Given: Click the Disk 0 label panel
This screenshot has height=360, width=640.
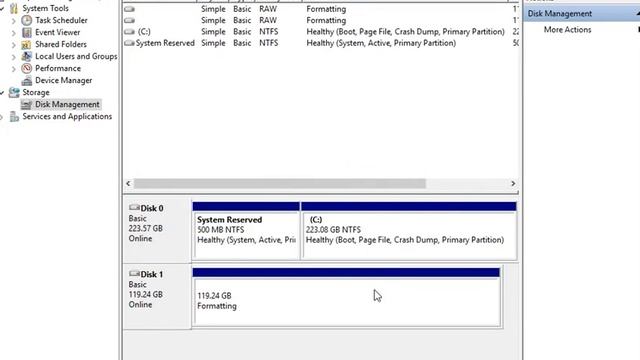Looking at the screenshot, I should [157, 230].
